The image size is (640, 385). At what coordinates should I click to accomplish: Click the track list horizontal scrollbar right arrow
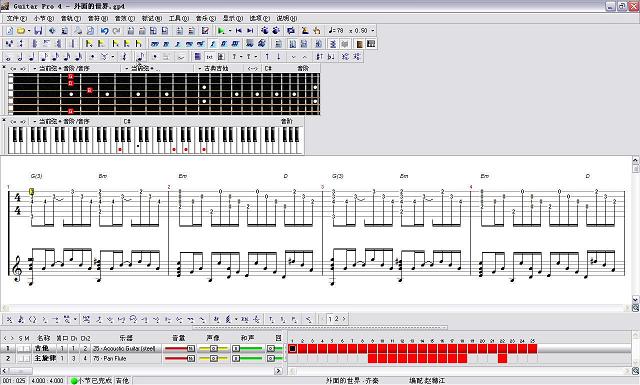tap(278, 371)
